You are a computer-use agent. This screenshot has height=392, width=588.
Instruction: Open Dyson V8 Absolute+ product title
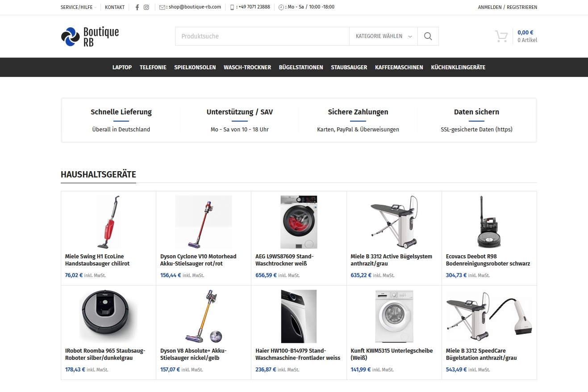coord(193,354)
